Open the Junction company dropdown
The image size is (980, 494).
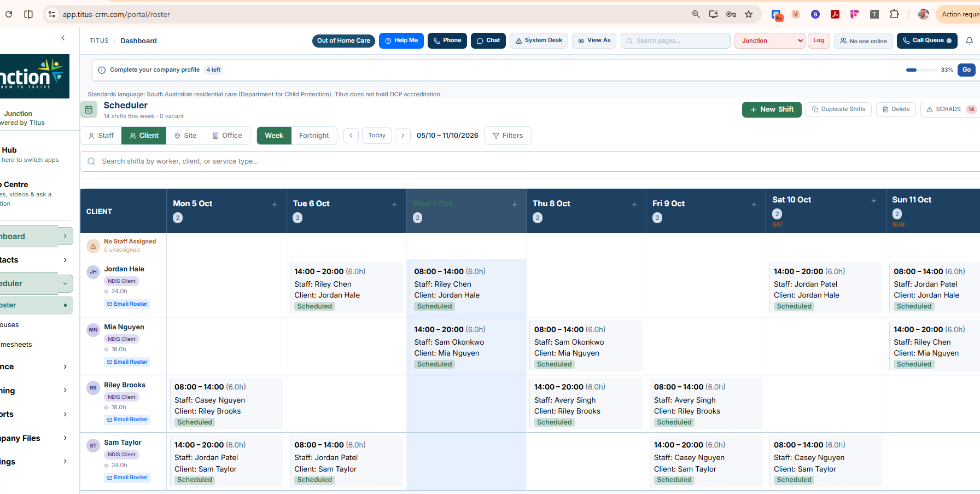770,41
